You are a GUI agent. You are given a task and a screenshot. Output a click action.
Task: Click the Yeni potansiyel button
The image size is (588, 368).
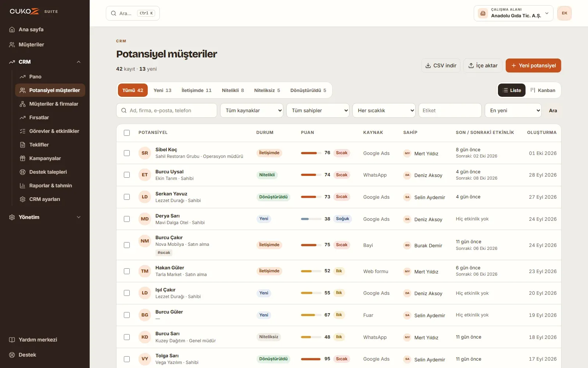pyautogui.click(x=533, y=66)
